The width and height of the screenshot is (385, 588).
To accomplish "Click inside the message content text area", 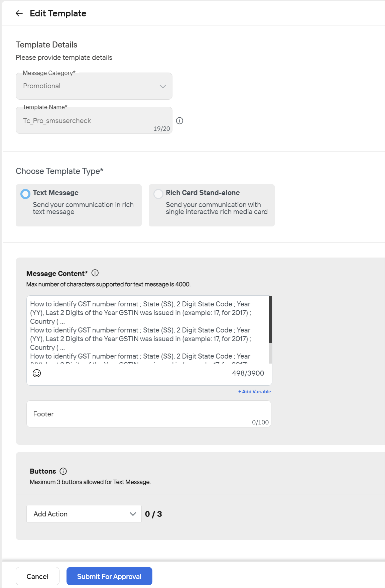I will click(147, 329).
